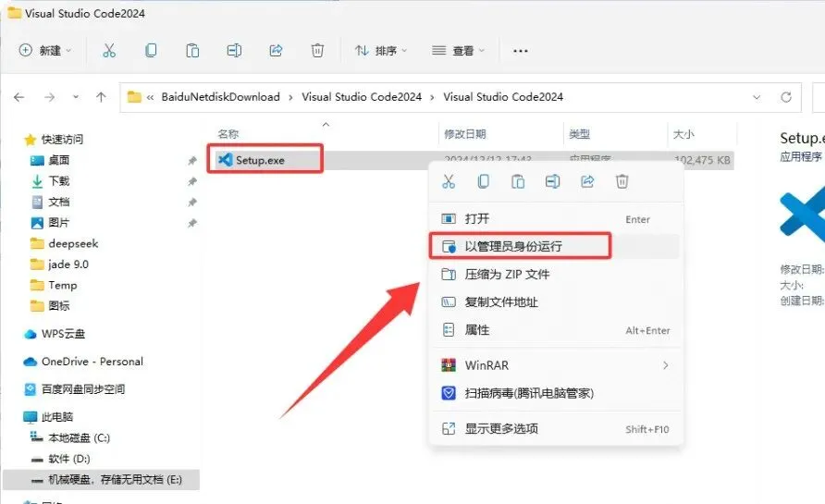This screenshot has height=504, width=825.
Task: Open the three-dot more options menu
Action: tap(521, 51)
